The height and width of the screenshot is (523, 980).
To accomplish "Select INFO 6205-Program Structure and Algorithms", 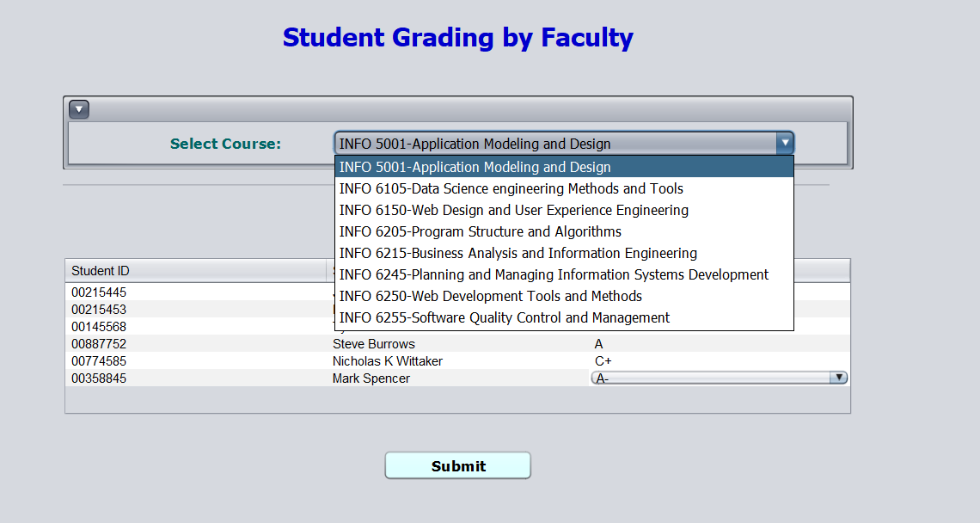I will pos(565,231).
